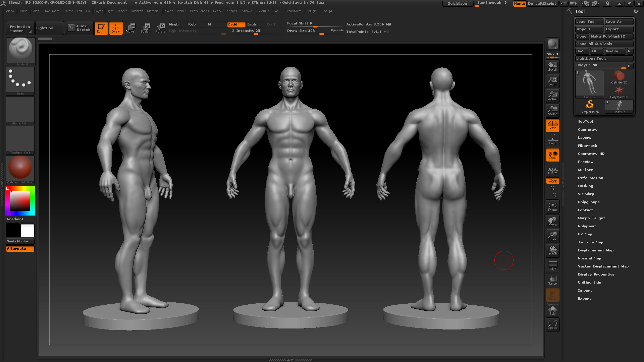Select the top shelf Rotate tool

pyautogui.click(x=160, y=28)
